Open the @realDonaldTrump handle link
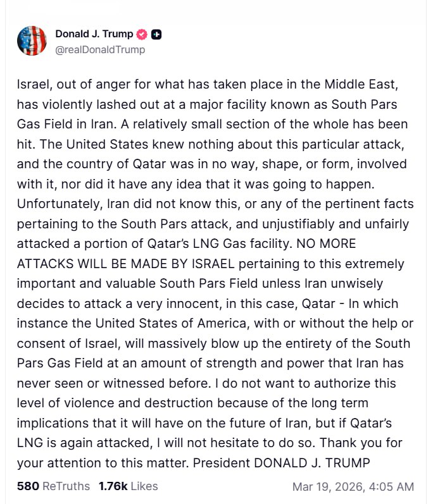This screenshot has width=445, height=504. pyautogui.click(x=100, y=49)
